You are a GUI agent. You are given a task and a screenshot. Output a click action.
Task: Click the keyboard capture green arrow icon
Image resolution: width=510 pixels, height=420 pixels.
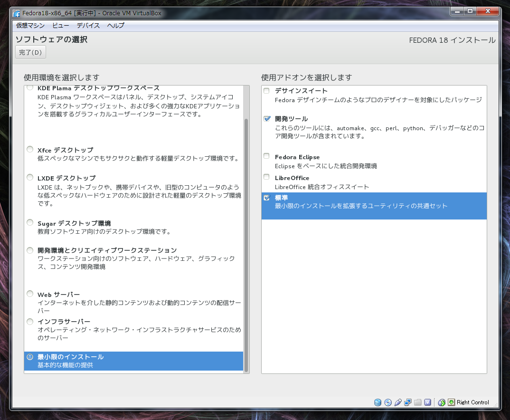(x=452, y=402)
